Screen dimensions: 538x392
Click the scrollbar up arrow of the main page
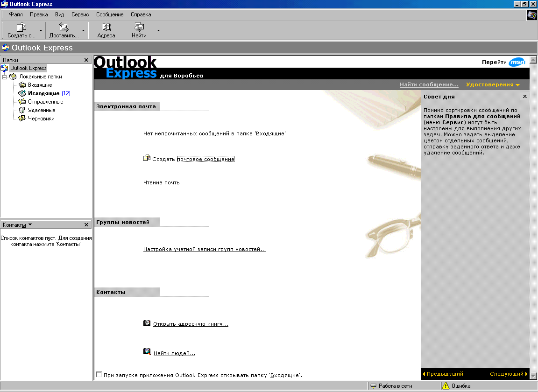(x=533, y=60)
